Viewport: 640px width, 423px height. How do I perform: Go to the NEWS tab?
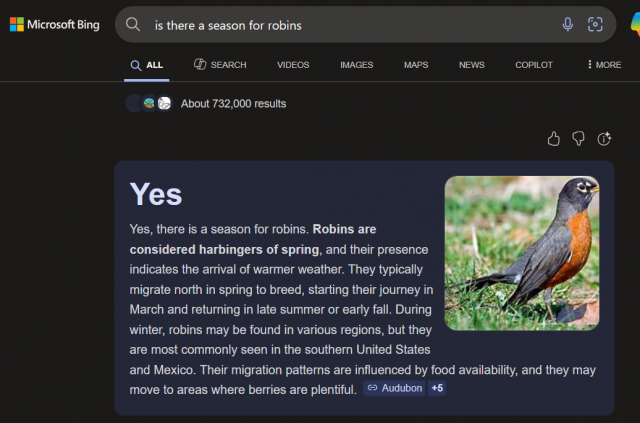pos(471,65)
